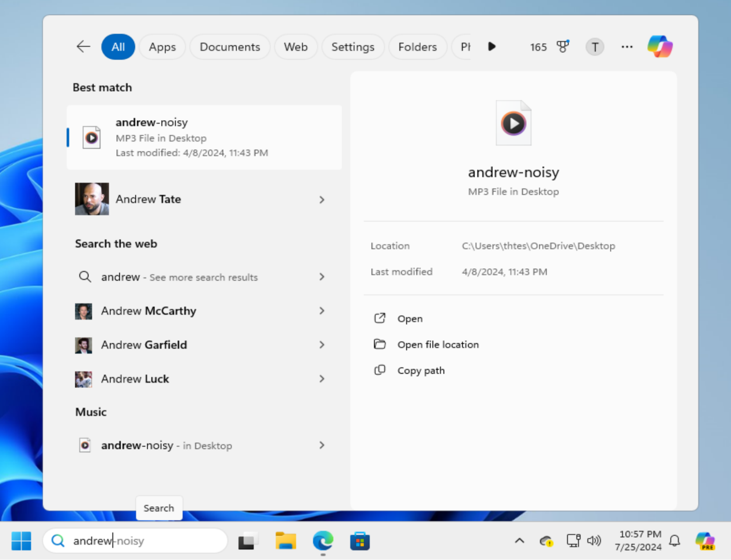Switch to the Folders filter
This screenshot has width=731, height=560.
(x=418, y=47)
